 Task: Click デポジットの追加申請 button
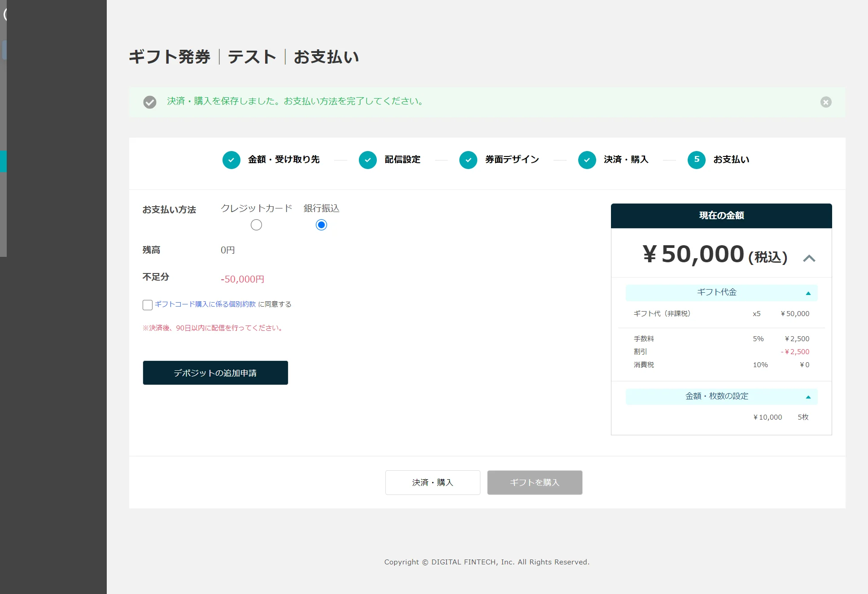(215, 373)
